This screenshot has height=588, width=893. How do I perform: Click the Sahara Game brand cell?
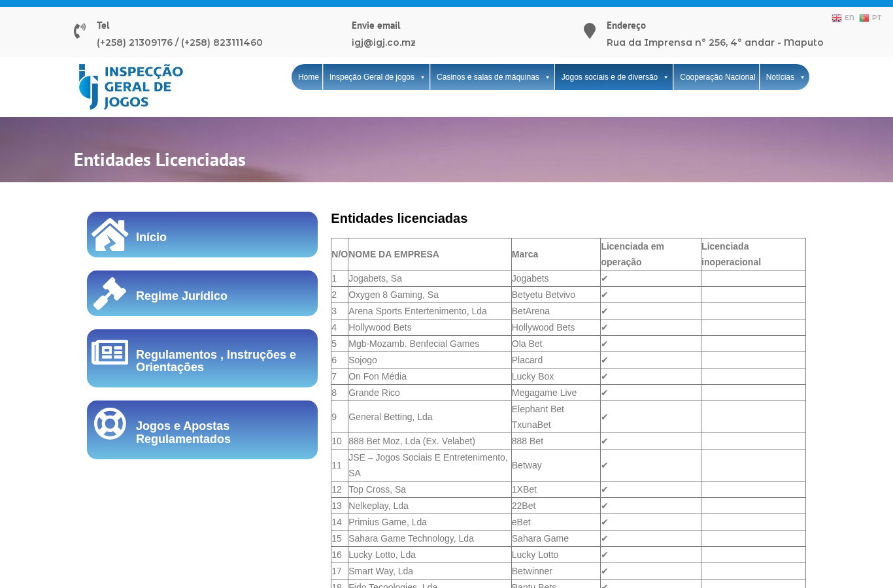(556, 538)
